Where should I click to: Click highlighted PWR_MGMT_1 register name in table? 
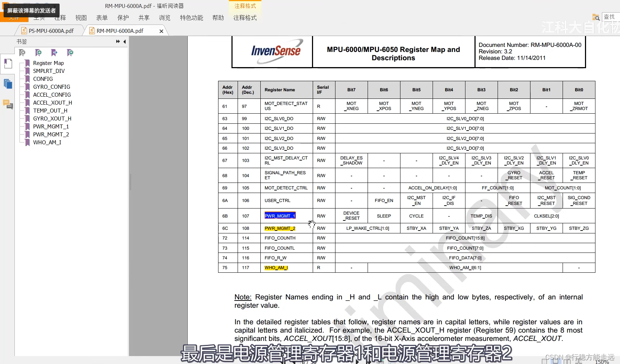pos(280,216)
